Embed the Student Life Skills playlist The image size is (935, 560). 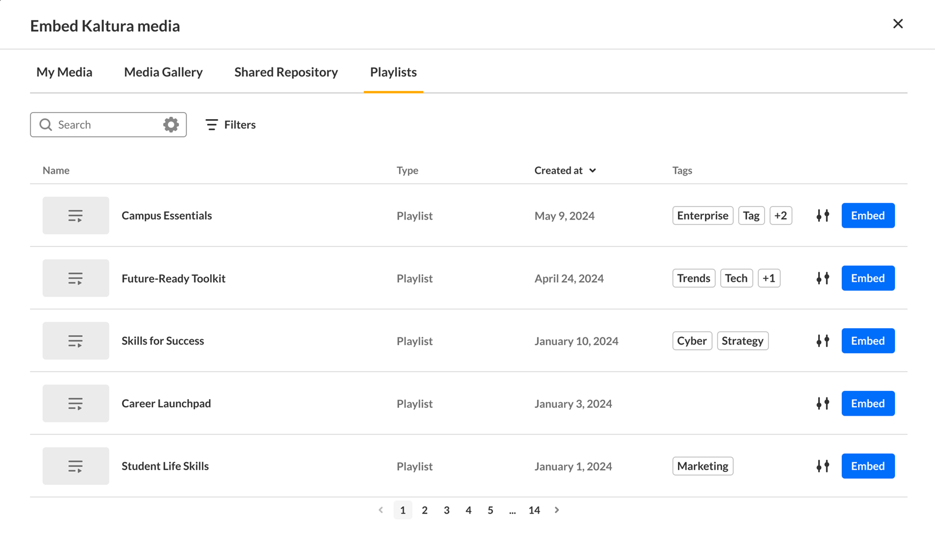[x=868, y=466]
